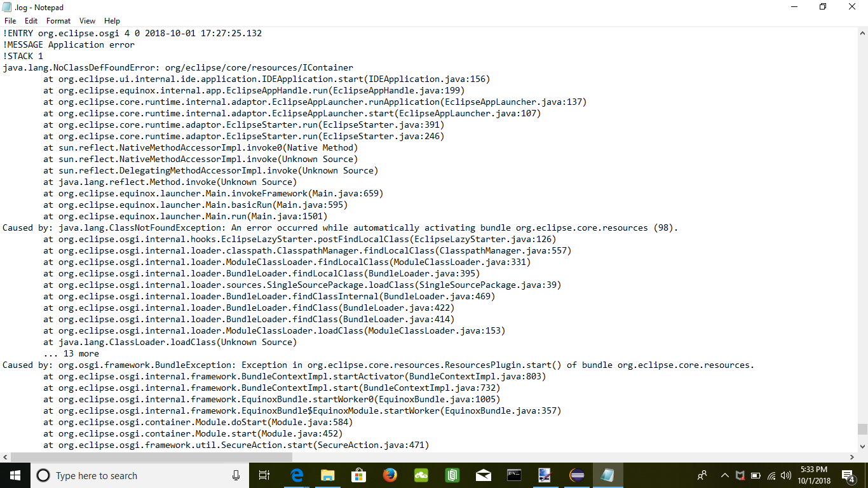Screen dimensions: 868x488
Task: Click the 'BundleContextImpl.startActivator' stack line
Action: 295,376
